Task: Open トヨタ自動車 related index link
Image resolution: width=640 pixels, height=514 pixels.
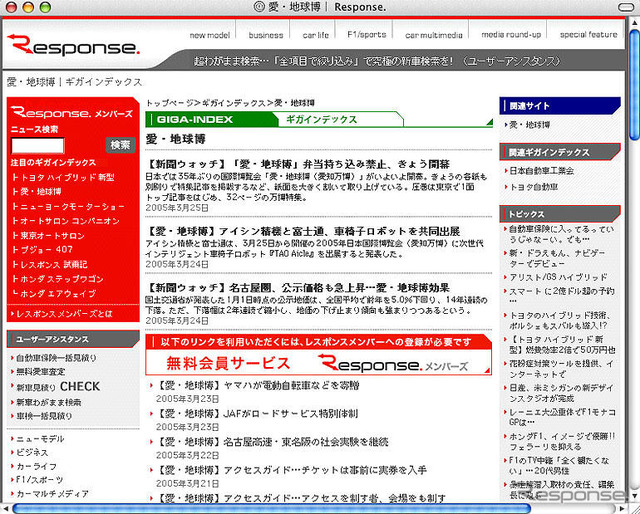Action: tap(533, 187)
